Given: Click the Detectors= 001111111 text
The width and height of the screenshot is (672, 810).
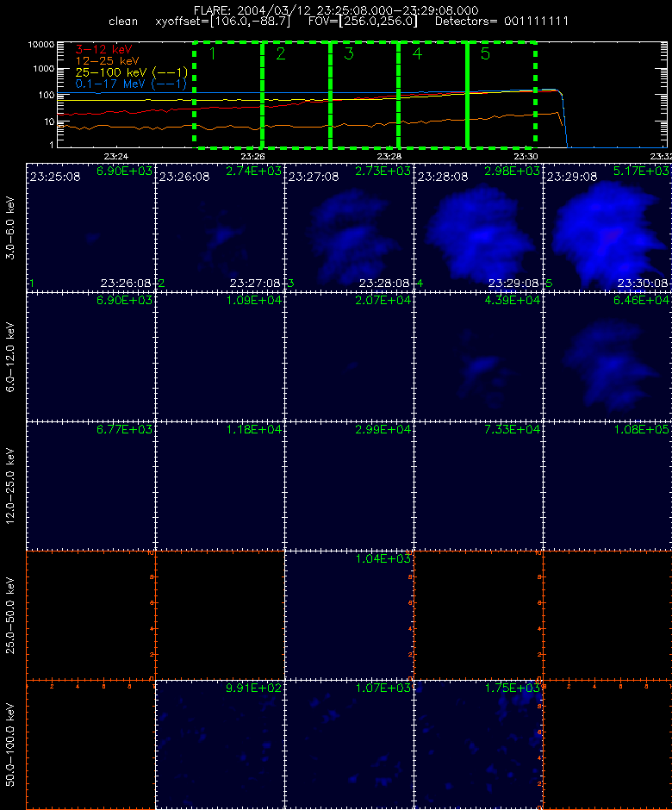Looking at the screenshot, I should 501,22.
